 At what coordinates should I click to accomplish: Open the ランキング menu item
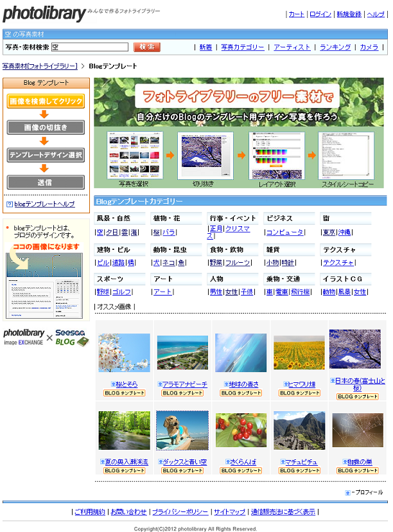pyautogui.click(x=335, y=47)
